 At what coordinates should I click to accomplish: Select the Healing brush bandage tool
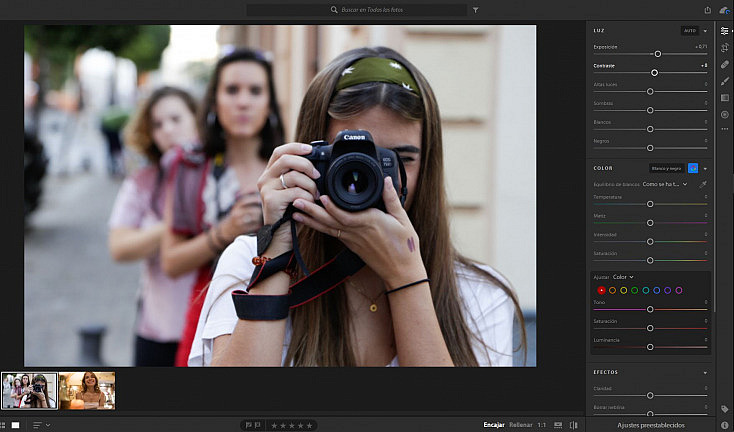click(725, 65)
